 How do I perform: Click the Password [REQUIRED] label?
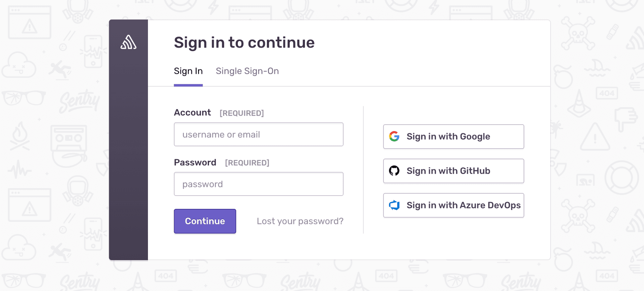195,162
